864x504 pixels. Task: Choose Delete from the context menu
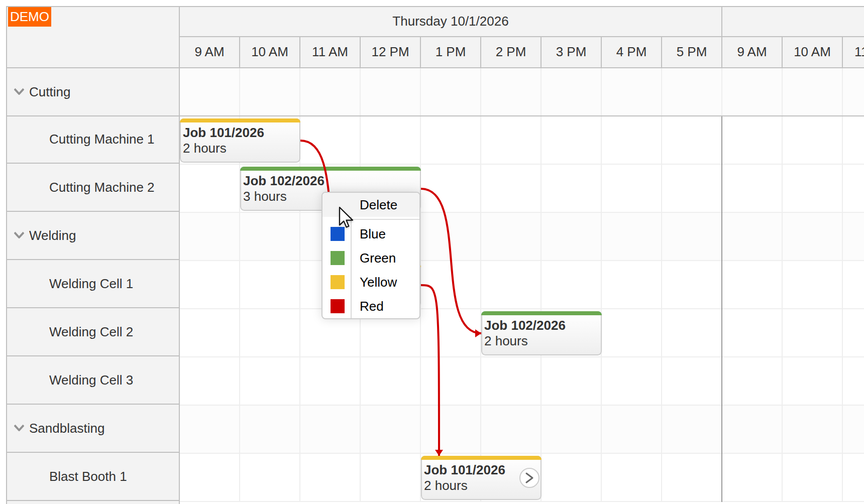[x=371, y=205]
